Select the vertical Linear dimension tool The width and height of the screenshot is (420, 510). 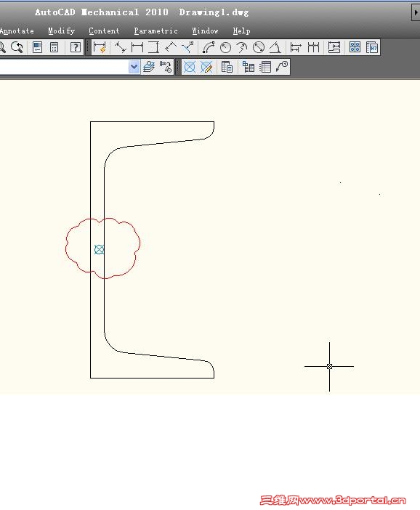(153, 47)
